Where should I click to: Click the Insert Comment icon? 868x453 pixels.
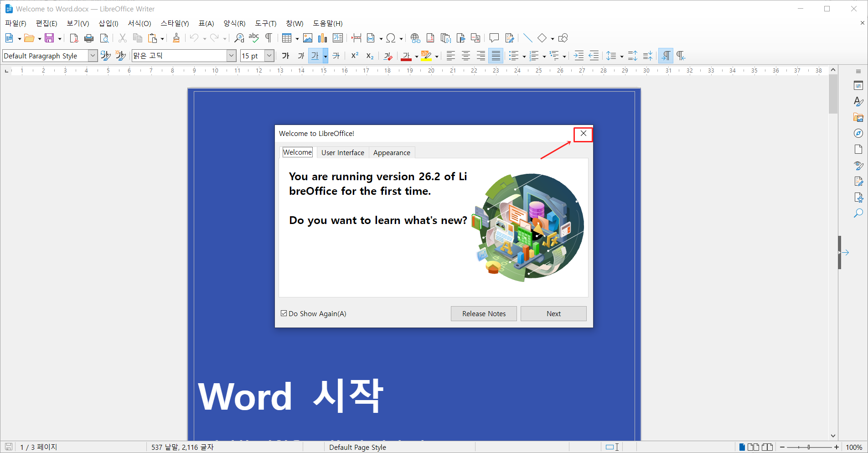[x=494, y=38]
